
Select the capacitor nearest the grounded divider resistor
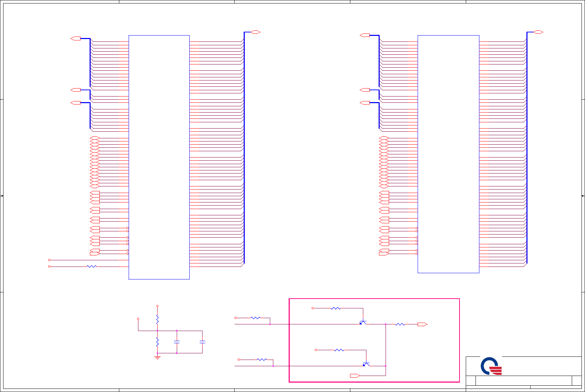177,342
